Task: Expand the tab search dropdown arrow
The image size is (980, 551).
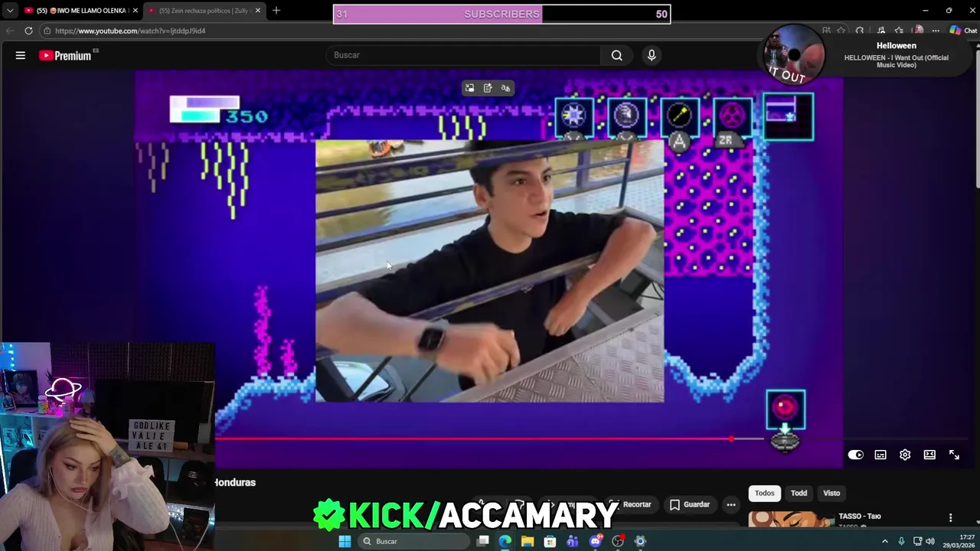Action: [x=9, y=11]
